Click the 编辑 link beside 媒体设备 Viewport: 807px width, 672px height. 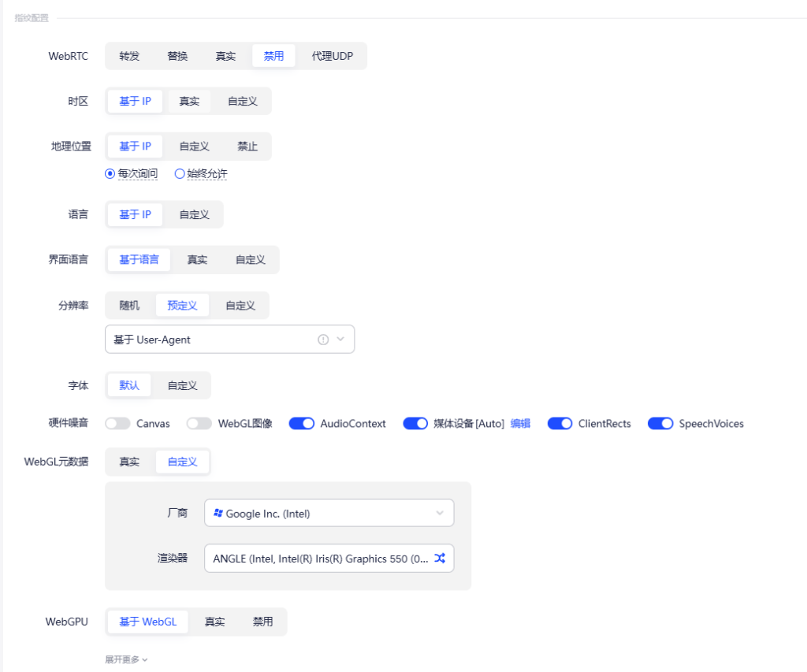click(520, 424)
